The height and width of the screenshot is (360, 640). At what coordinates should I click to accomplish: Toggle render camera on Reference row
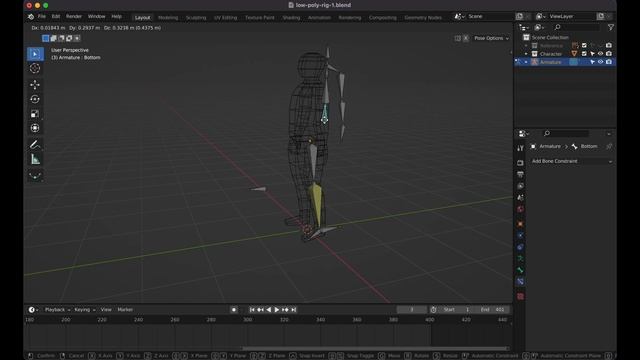pos(609,45)
